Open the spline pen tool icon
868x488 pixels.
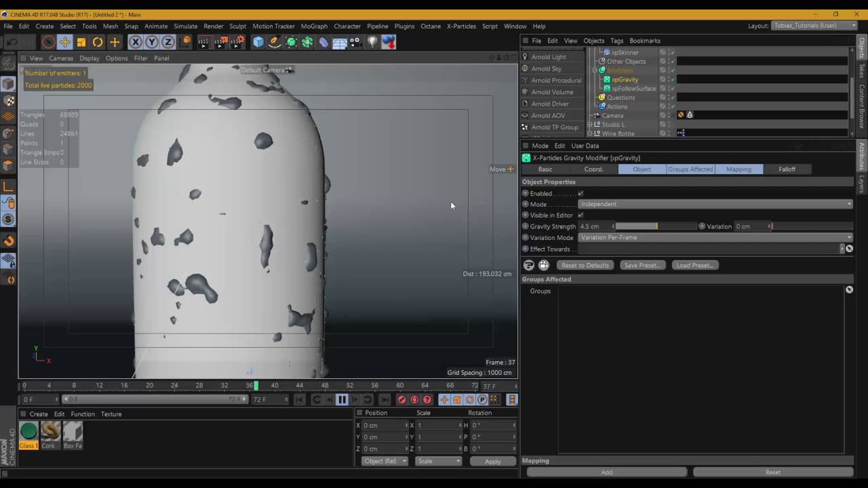275,42
